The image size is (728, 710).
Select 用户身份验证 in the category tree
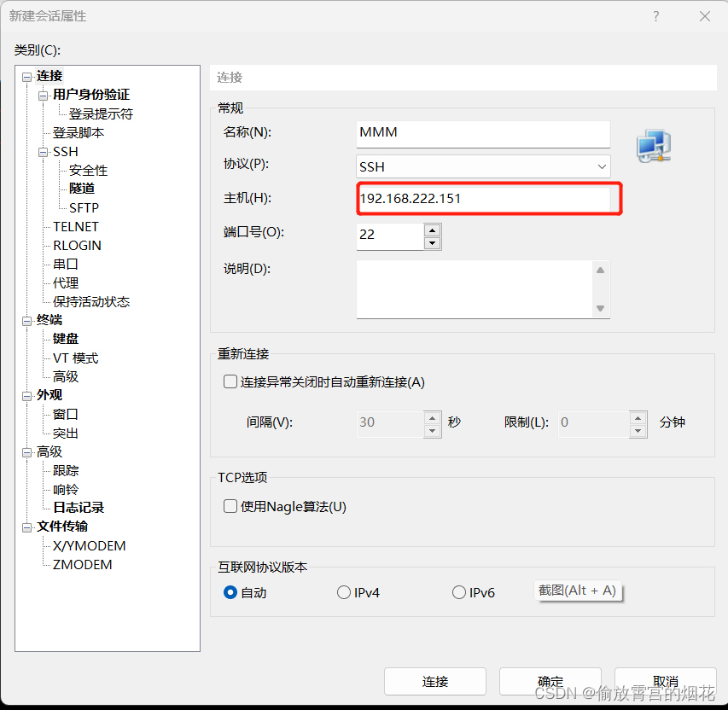[x=91, y=94]
